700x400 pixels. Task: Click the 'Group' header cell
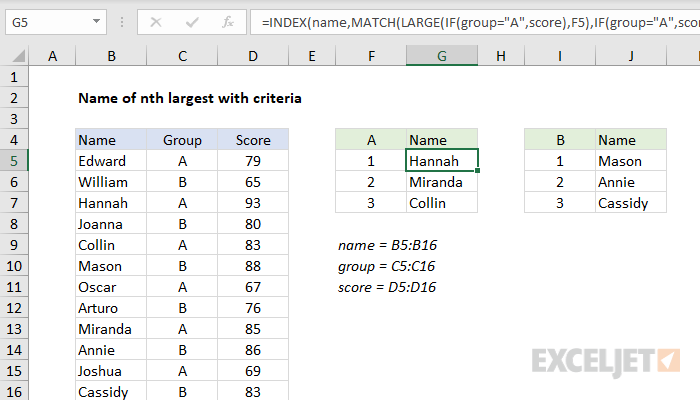182,140
